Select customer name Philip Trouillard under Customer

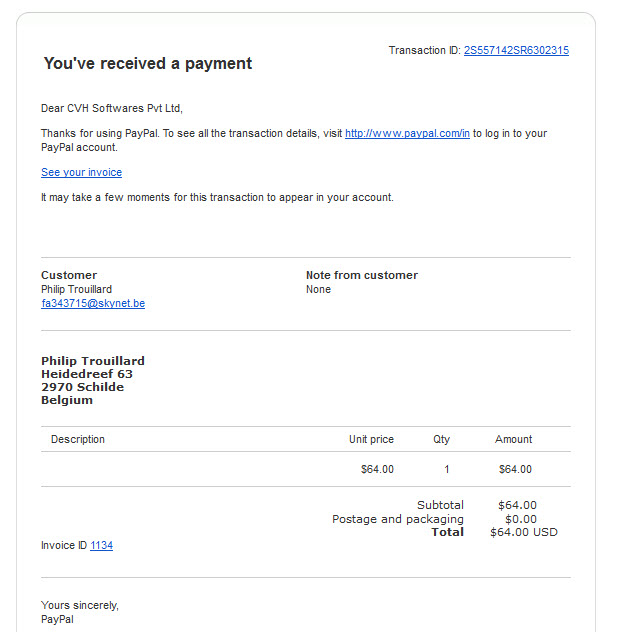77,289
